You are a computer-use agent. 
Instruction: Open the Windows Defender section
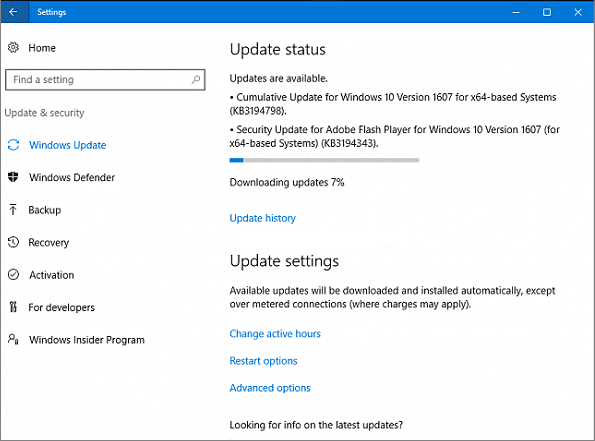(72, 177)
